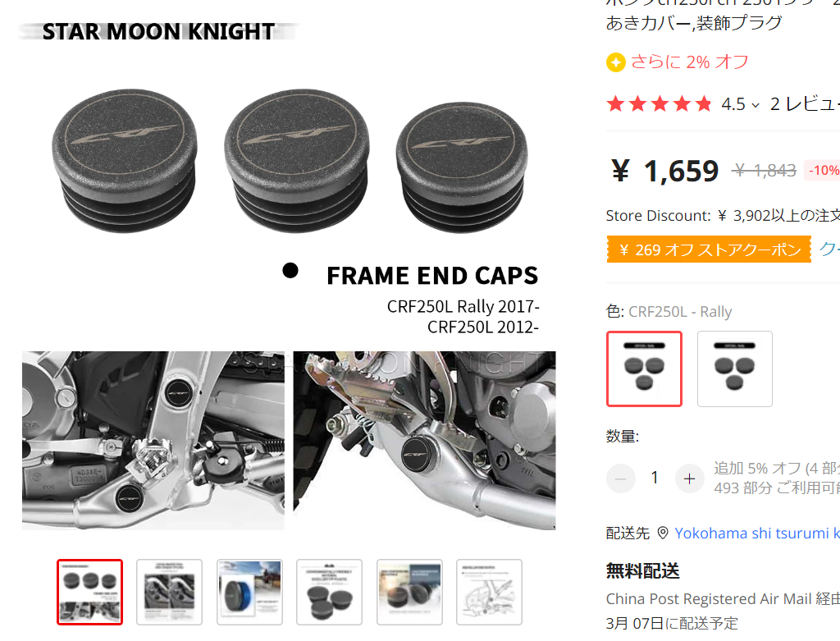Select the CRF250L - Rally color swatch
Image resolution: width=840 pixels, height=641 pixels.
click(644, 369)
